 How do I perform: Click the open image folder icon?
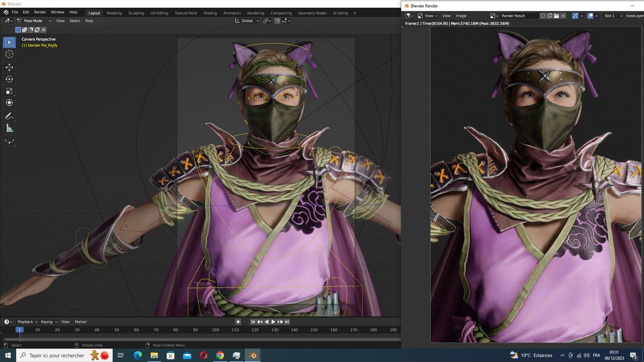coord(556,16)
